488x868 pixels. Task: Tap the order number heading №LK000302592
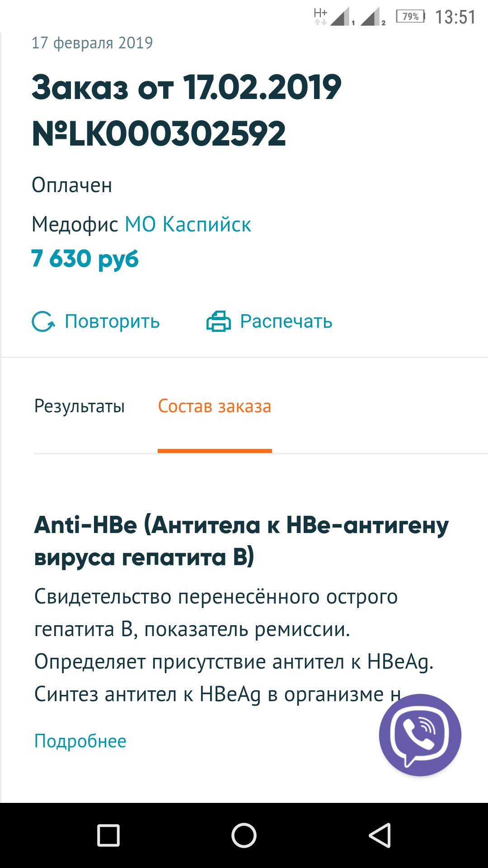[x=159, y=134]
